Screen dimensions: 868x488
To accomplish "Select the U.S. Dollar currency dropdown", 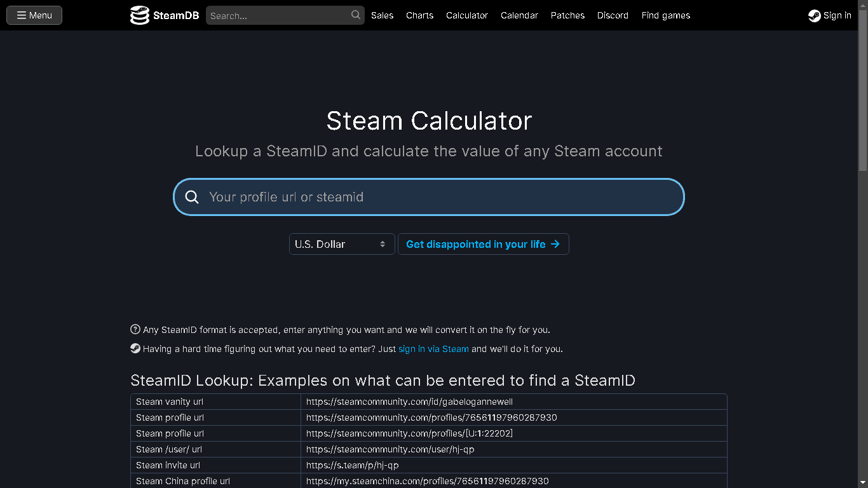I will tap(342, 244).
